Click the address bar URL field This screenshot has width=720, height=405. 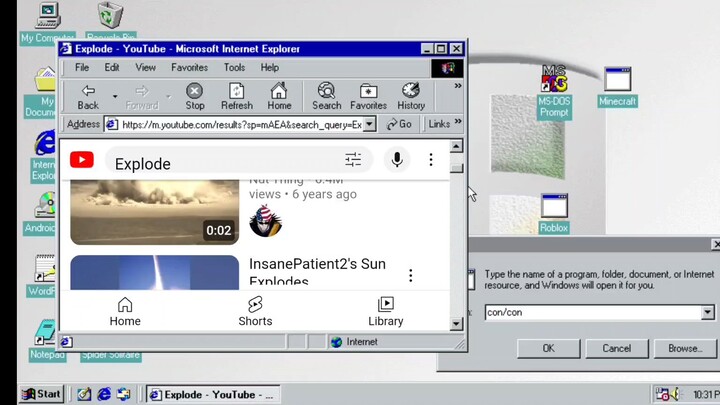click(x=241, y=124)
